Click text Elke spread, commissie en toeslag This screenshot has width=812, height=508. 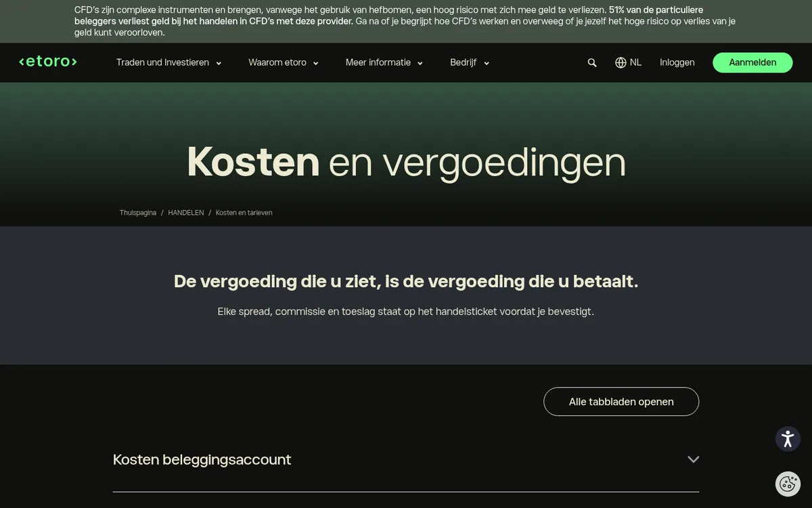click(x=406, y=312)
